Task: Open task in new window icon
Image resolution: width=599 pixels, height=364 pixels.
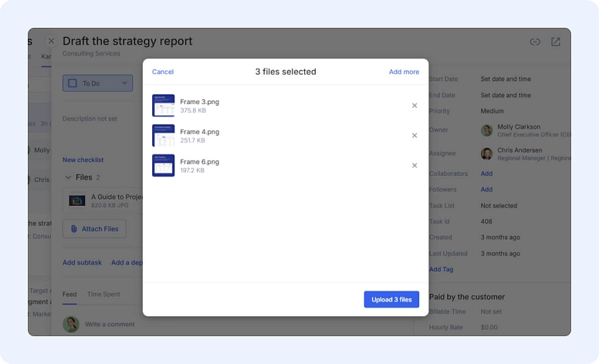Action: coord(556,42)
